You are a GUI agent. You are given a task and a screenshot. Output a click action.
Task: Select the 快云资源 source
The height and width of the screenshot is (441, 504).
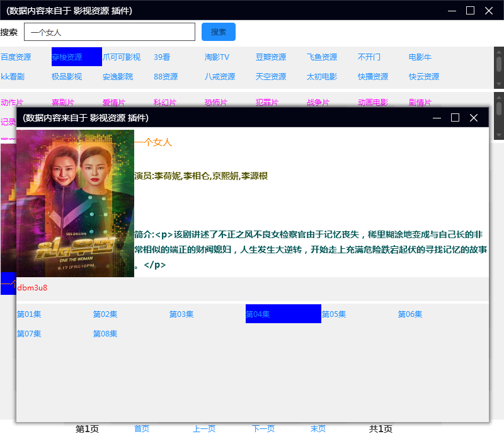click(424, 77)
